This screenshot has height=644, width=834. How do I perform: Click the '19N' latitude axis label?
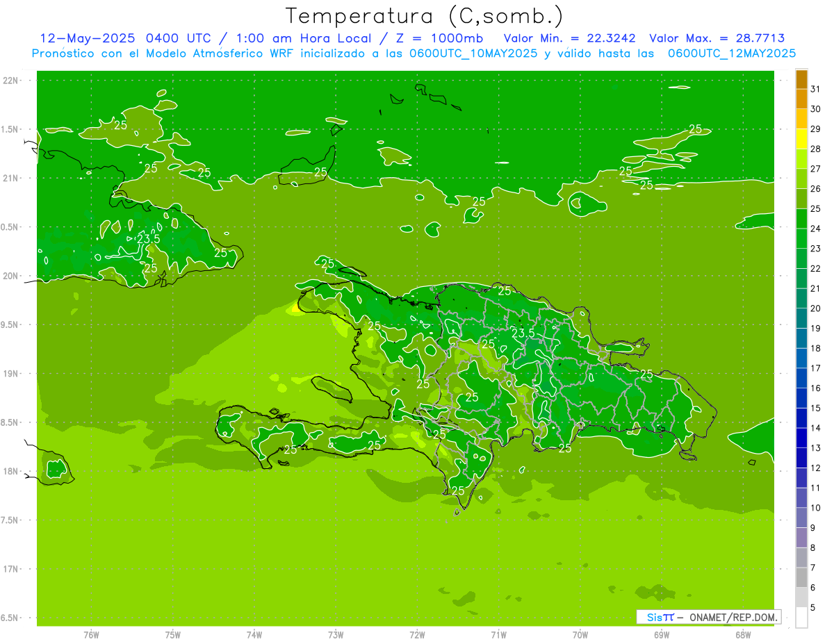pos(11,374)
